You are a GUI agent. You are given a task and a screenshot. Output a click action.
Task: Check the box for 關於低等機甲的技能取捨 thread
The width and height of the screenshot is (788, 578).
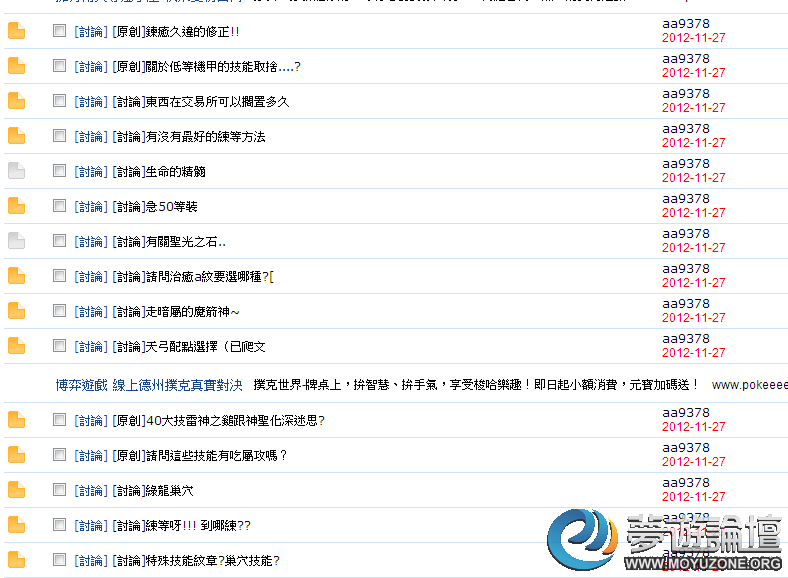(59, 66)
